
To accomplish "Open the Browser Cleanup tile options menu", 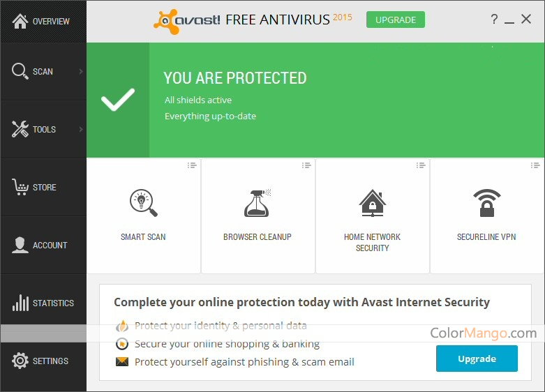I will [306, 165].
